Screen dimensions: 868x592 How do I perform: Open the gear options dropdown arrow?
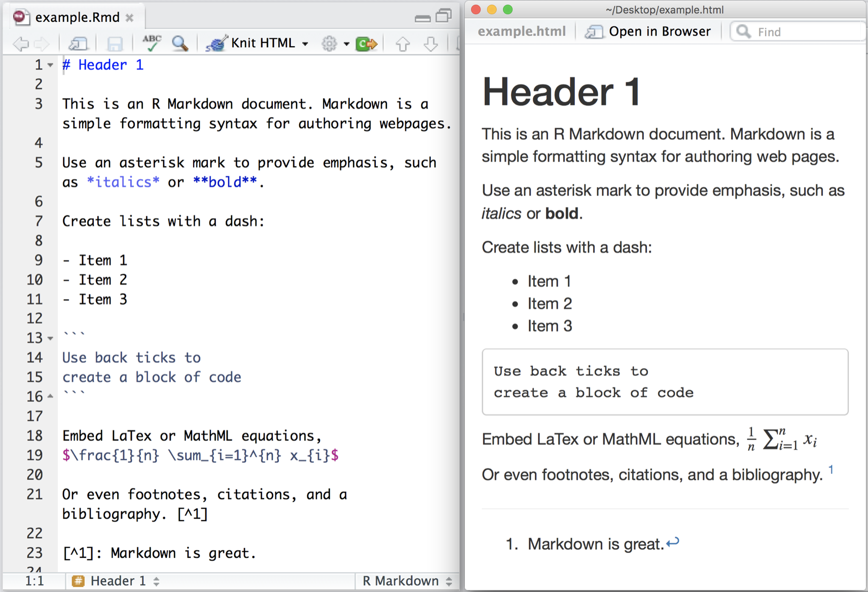(346, 44)
